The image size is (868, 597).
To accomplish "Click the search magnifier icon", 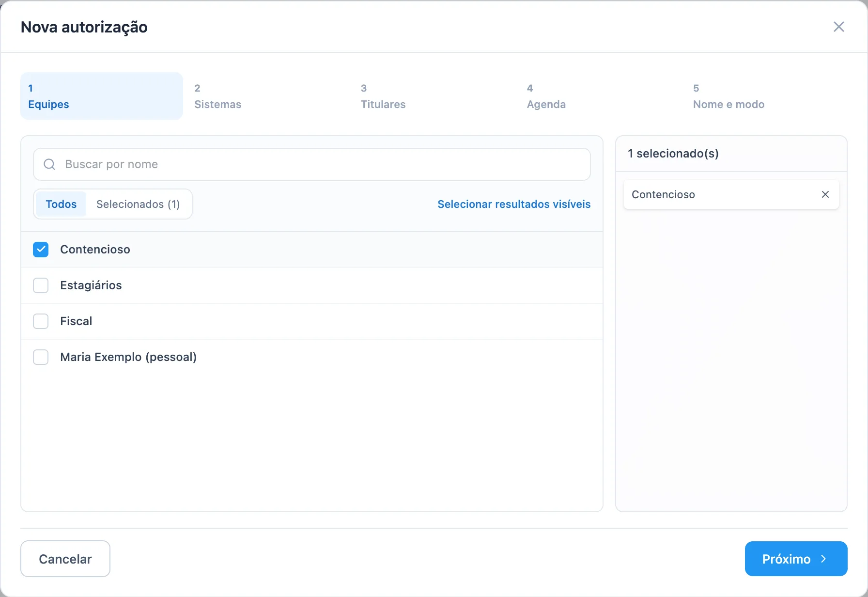I will coord(49,164).
